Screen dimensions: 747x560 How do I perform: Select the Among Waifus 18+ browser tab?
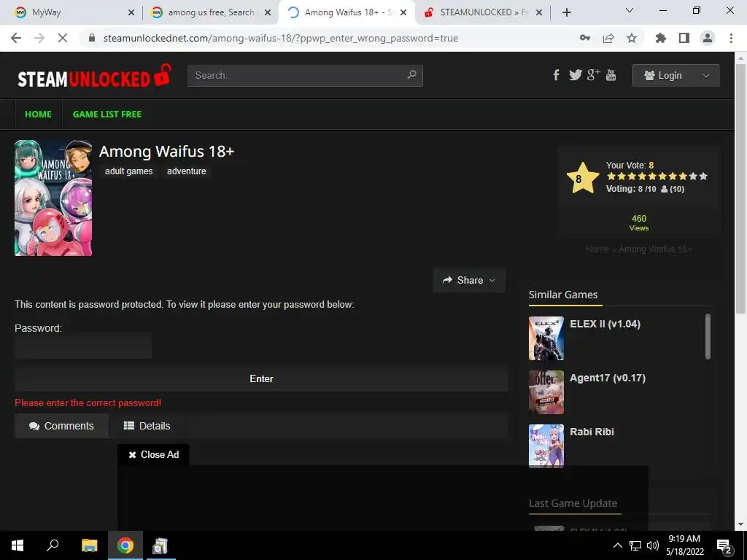[x=348, y=12]
